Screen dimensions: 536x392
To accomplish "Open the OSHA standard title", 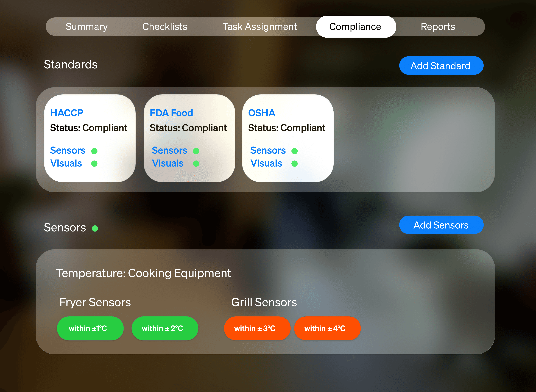I will click(262, 113).
